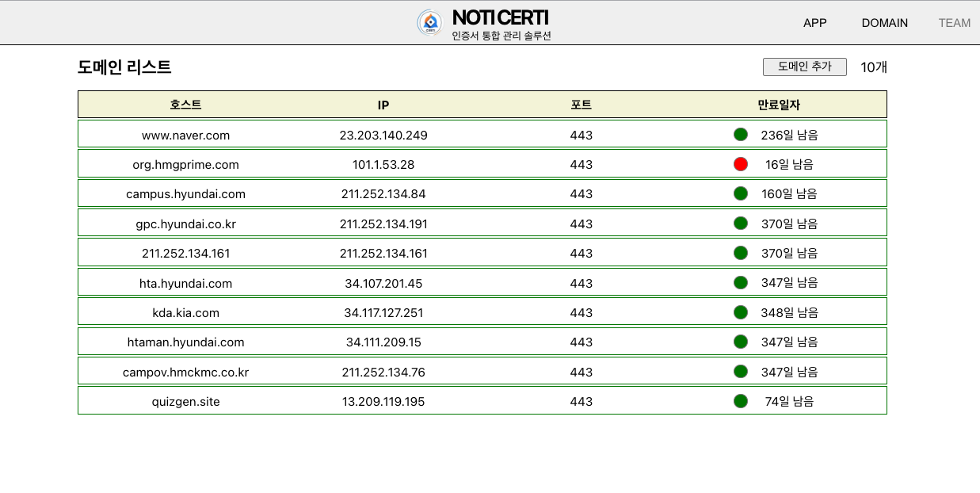Click IP address 211.252.134.84
The image size is (980, 493).
coord(383,194)
